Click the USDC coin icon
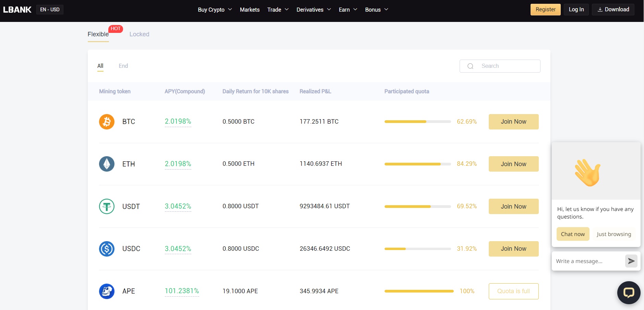 107,249
